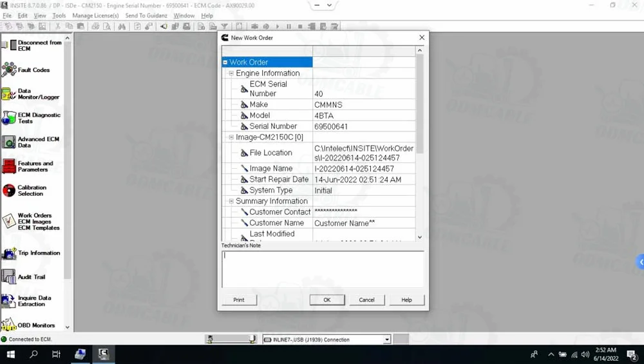Select ECM Diagnostic Tests icon
The width and height of the screenshot is (644, 364).
pyautogui.click(x=9, y=119)
